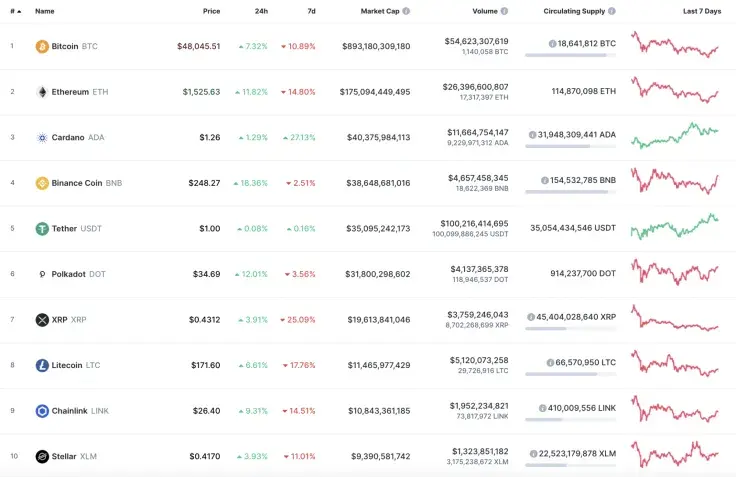Sort table by 7d change header
736x477 pixels.
point(311,11)
